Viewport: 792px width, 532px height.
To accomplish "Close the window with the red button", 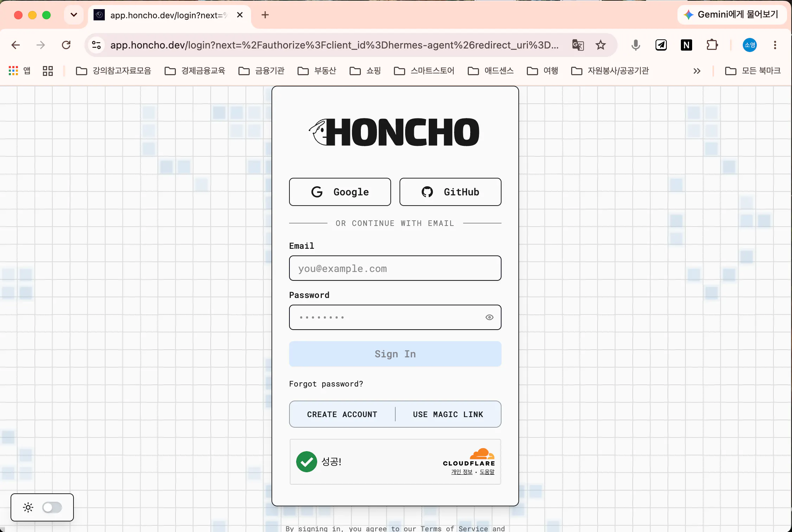I will 18,15.
